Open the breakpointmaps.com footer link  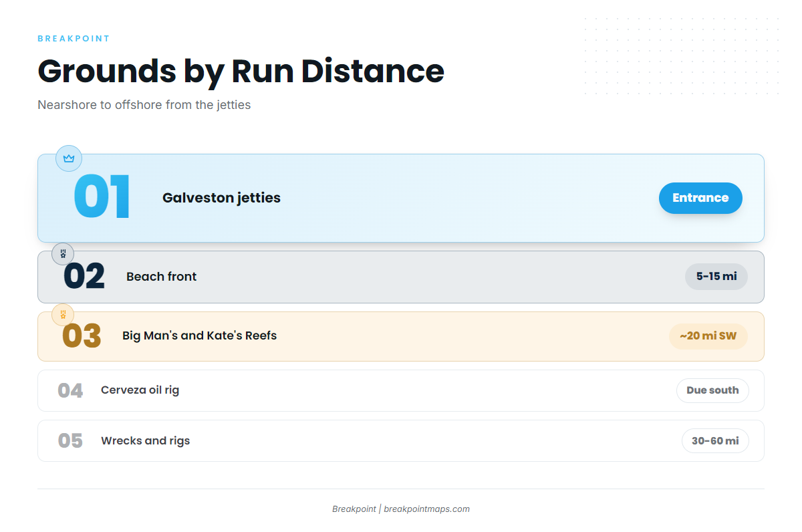426,509
